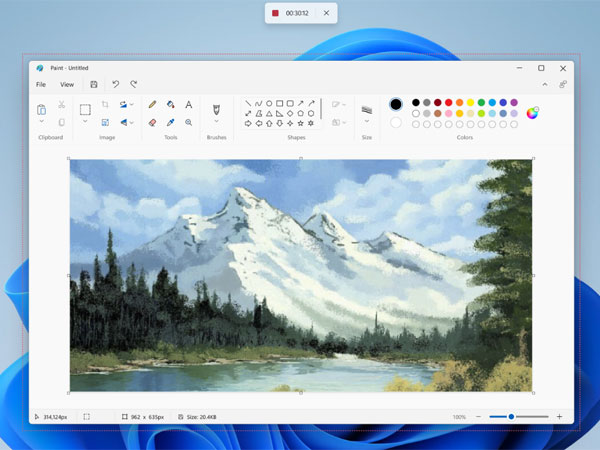
Task: Redo the last action
Action: pyautogui.click(x=134, y=84)
